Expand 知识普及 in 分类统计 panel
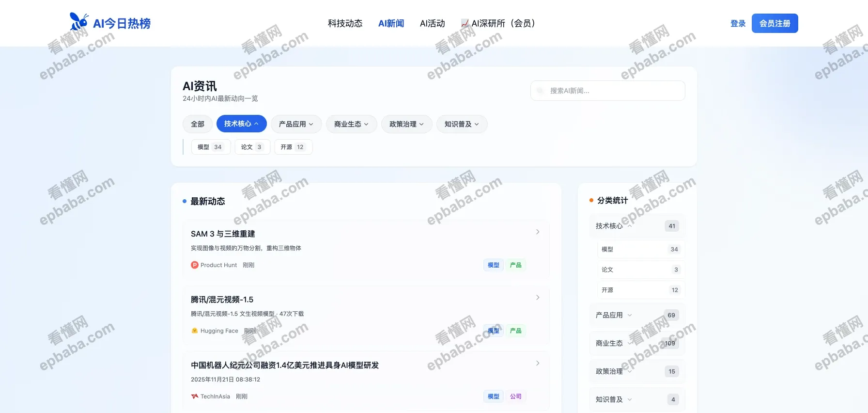The height and width of the screenshot is (413, 868). click(x=637, y=399)
